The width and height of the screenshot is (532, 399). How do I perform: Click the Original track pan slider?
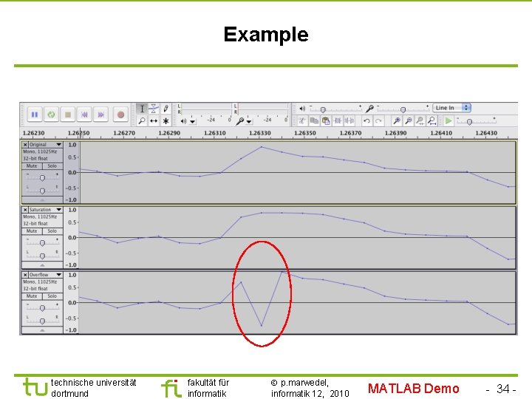coord(42,190)
